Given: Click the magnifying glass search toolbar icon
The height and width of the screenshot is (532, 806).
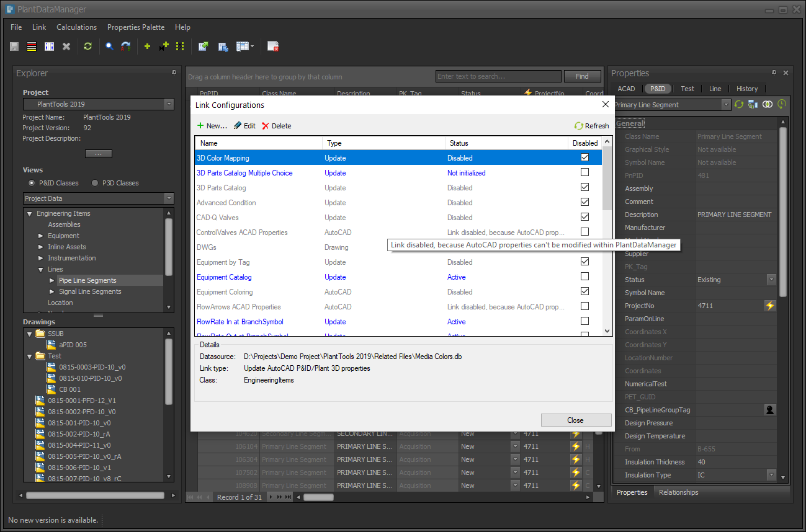Looking at the screenshot, I should point(109,47).
